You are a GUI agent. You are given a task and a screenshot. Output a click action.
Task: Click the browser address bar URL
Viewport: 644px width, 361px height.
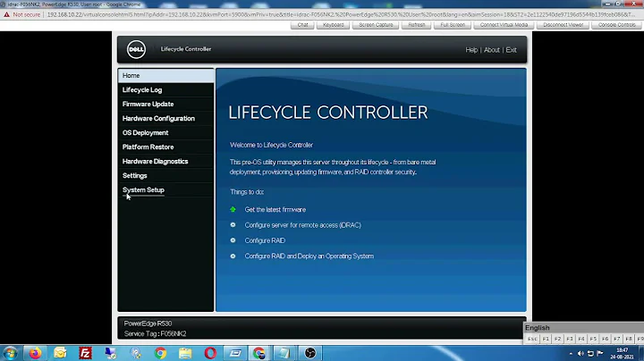[x=341, y=14]
